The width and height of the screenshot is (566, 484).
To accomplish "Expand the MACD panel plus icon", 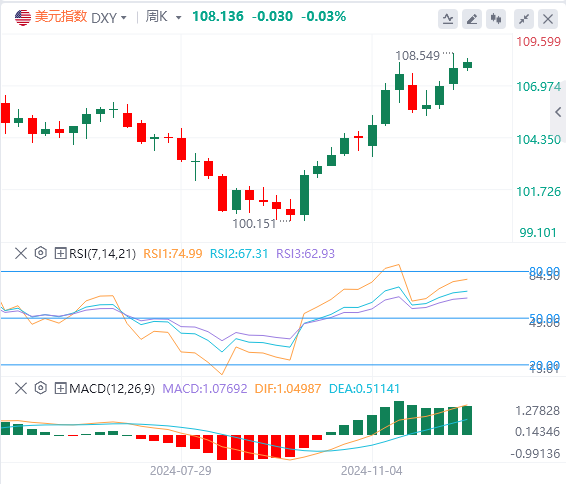I will pyautogui.click(x=60, y=389).
